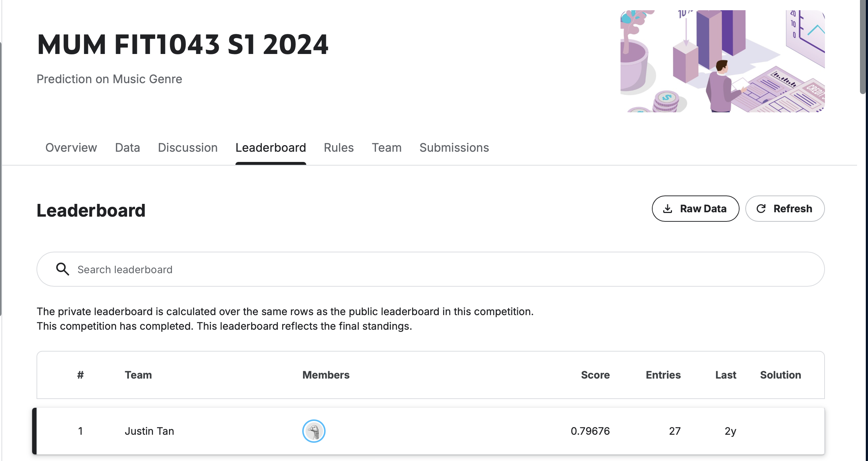View the Rules tab
868x461 pixels.
(x=339, y=148)
